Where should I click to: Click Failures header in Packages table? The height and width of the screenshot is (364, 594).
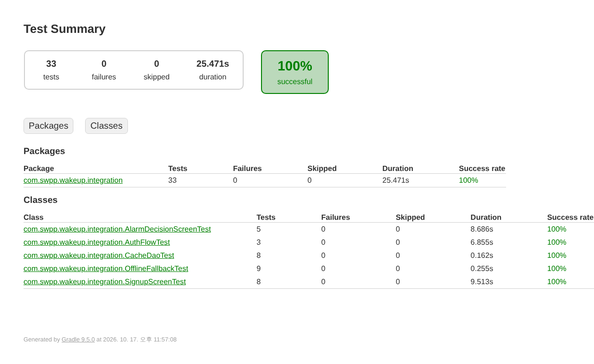pos(247,169)
